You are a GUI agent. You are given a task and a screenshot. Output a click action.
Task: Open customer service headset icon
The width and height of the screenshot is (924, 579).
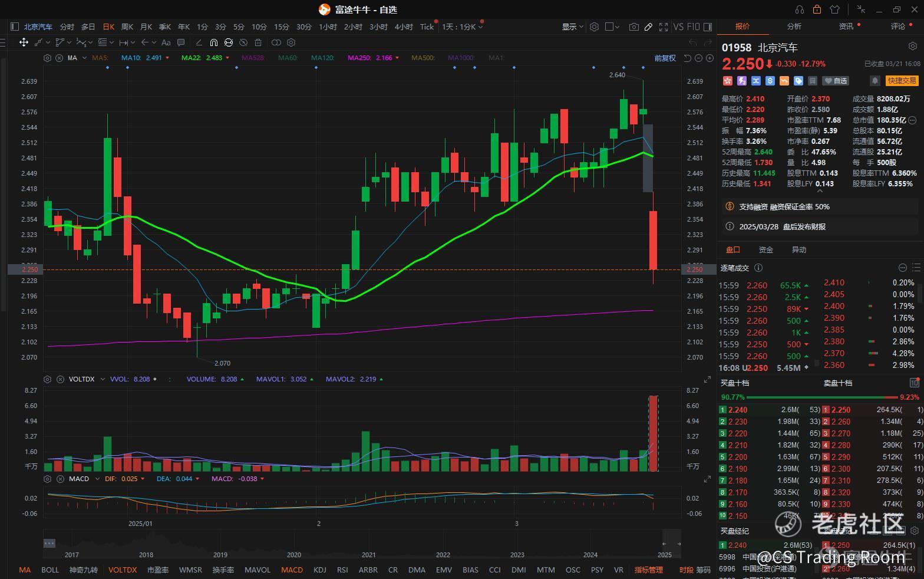(x=800, y=9)
